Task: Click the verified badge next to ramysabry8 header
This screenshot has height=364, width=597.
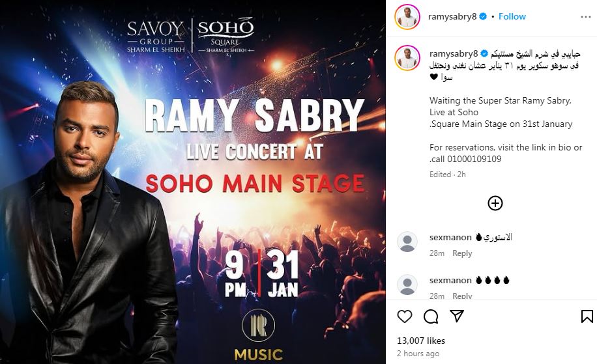Action: (x=483, y=17)
